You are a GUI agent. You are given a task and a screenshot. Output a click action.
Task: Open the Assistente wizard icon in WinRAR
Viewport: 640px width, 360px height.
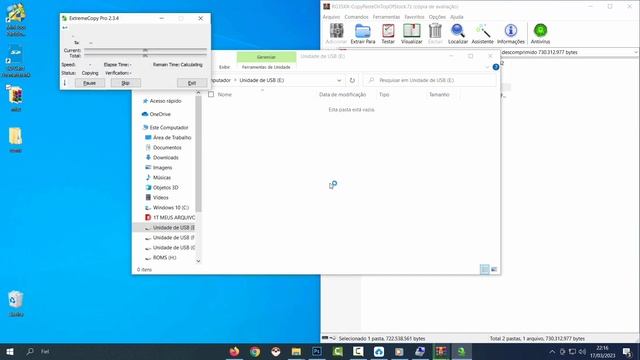click(482, 33)
